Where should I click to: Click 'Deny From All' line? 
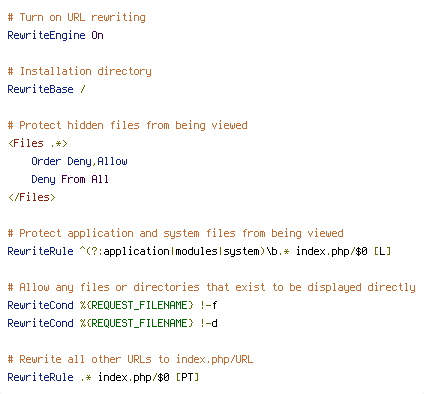(x=70, y=179)
